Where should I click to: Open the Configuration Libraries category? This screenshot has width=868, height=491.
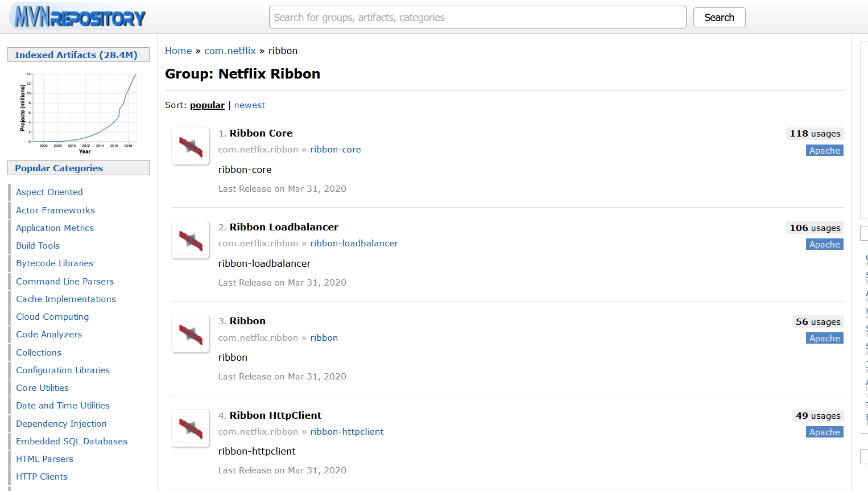click(63, 370)
